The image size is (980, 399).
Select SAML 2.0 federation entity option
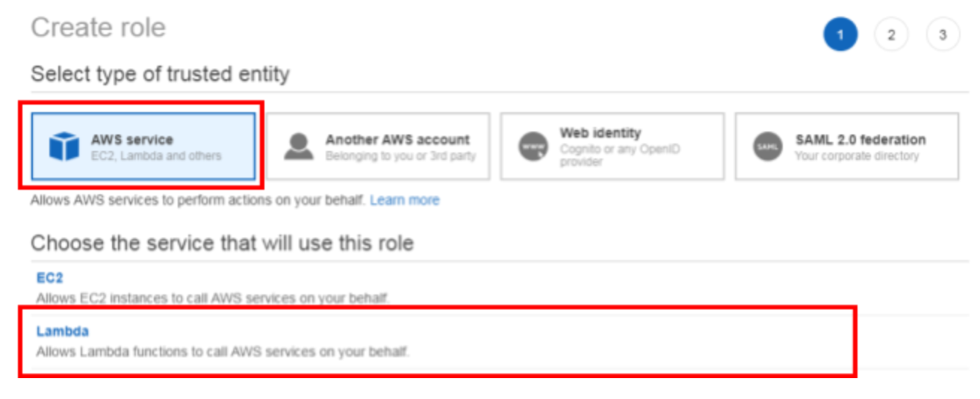pyautogui.click(x=860, y=140)
